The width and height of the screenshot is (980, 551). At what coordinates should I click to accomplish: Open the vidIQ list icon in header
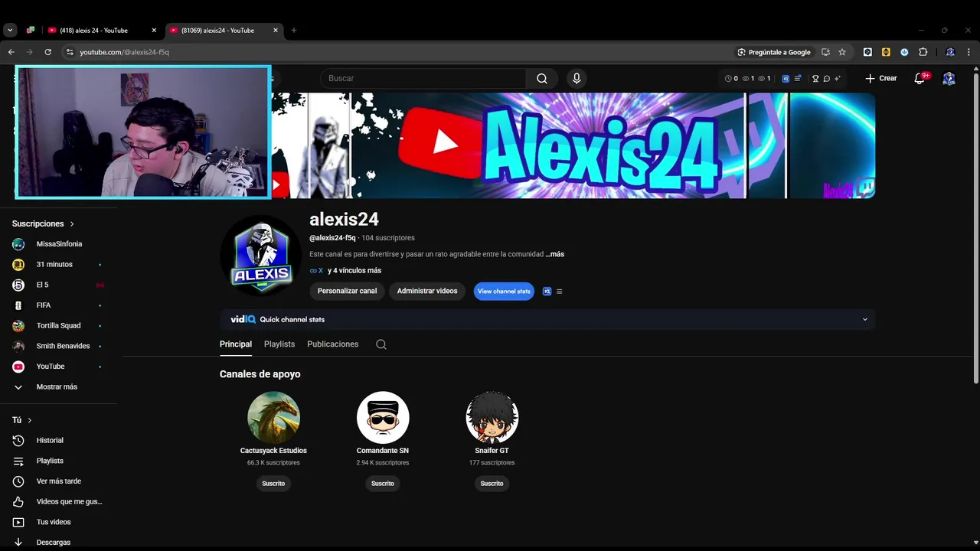click(x=798, y=78)
